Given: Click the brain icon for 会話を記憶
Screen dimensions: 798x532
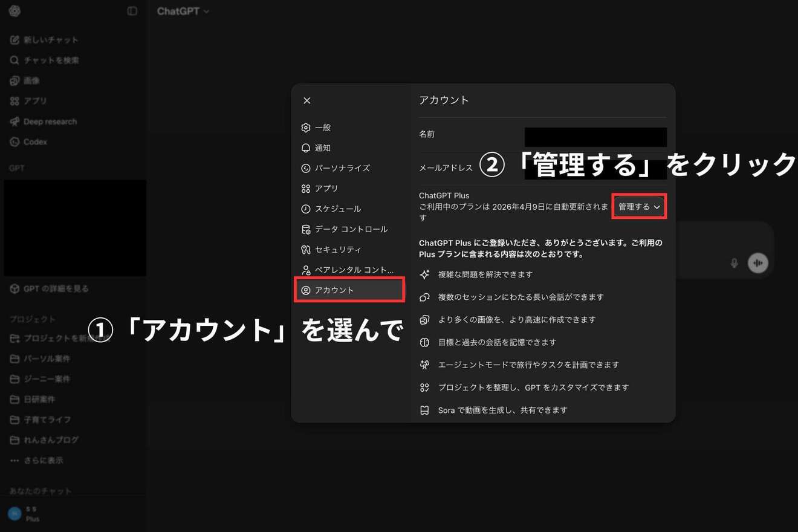Looking at the screenshot, I should [425, 342].
